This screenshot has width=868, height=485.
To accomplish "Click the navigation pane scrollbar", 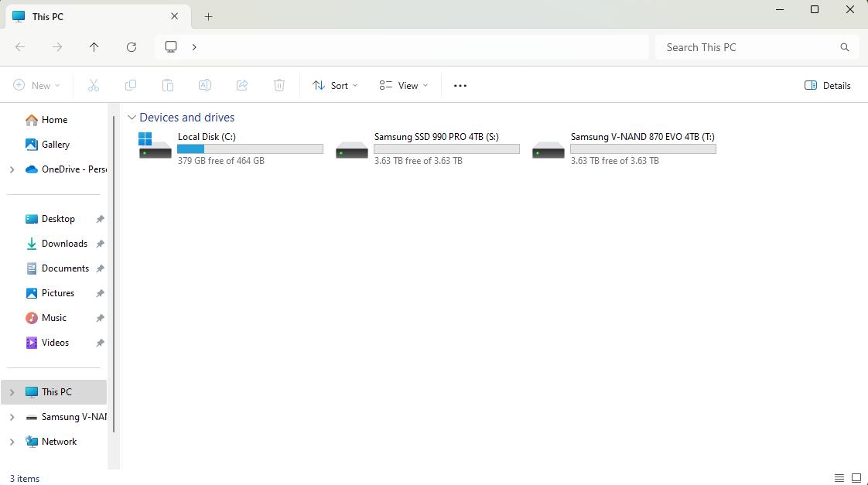I will 114,274.
